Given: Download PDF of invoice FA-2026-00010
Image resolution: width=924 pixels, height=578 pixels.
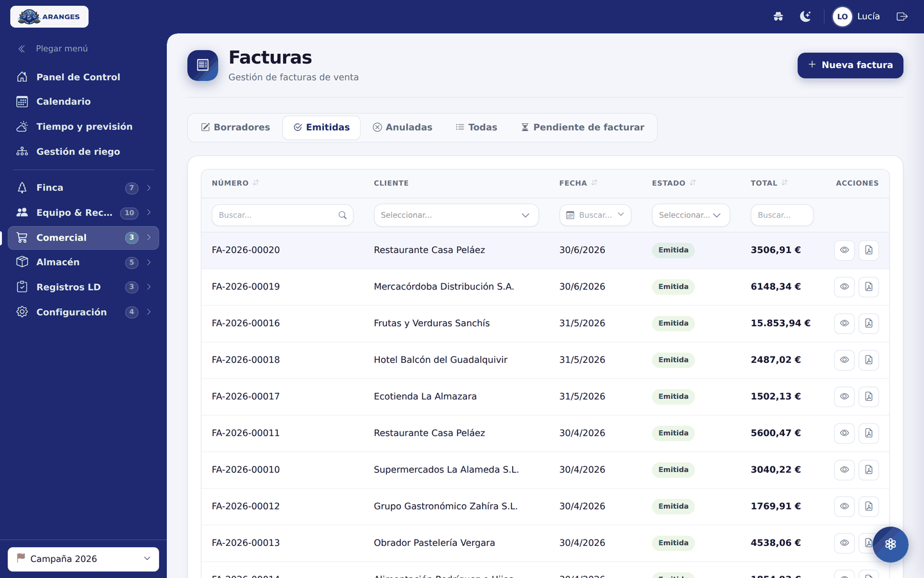Looking at the screenshot, I should coord(869,470).
